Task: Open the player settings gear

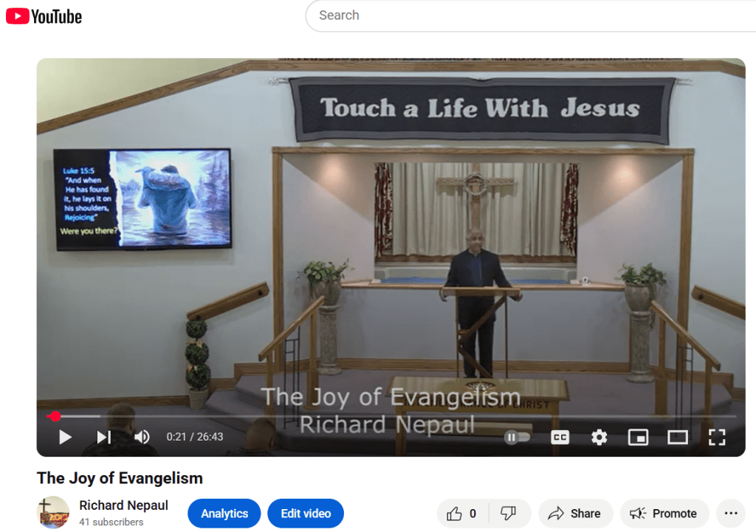Action: tap(599, 437)
